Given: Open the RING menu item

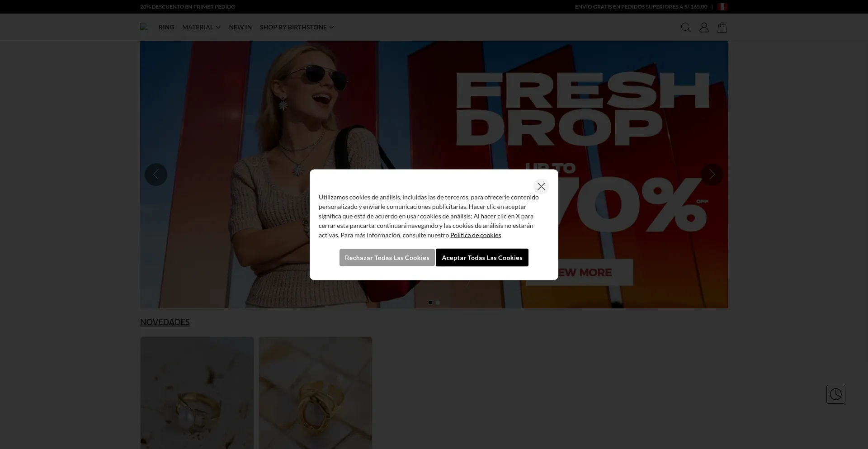Looking at the screenshot, I should [166, 27].
